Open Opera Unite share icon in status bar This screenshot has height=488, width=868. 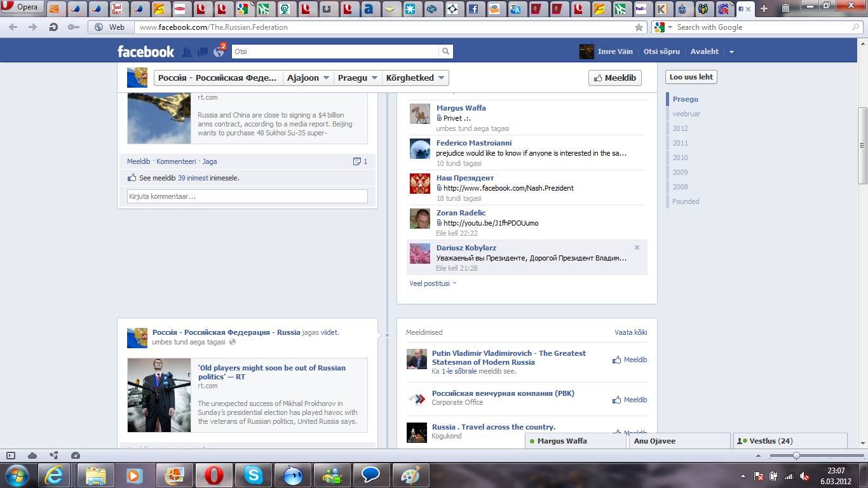pos(54,456)
